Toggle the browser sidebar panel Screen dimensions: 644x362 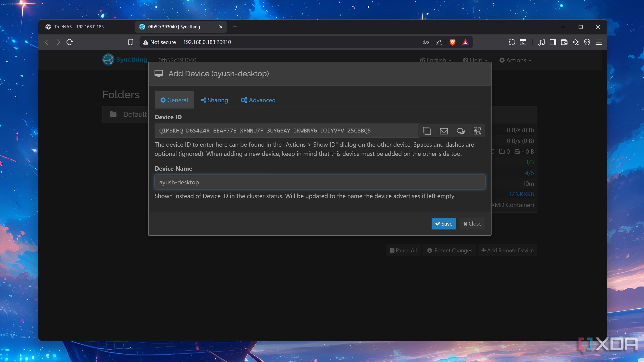pos(553,42)
